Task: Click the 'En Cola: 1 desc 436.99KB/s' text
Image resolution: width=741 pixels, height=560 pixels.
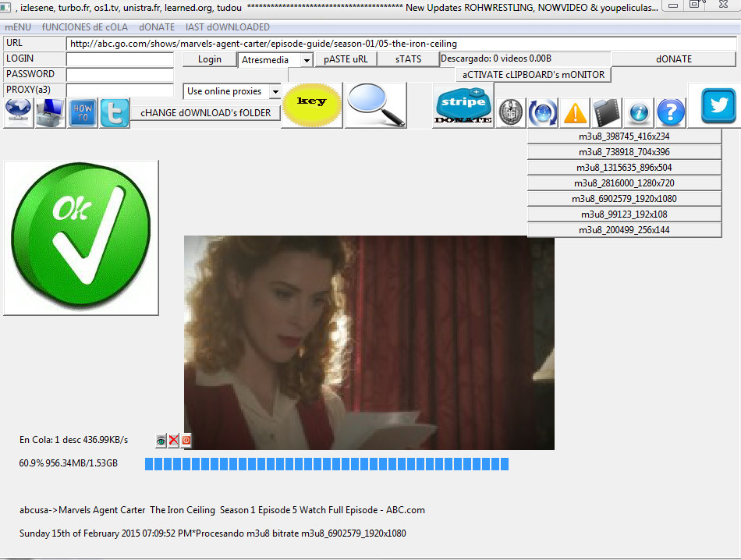Action: [74, 440]
